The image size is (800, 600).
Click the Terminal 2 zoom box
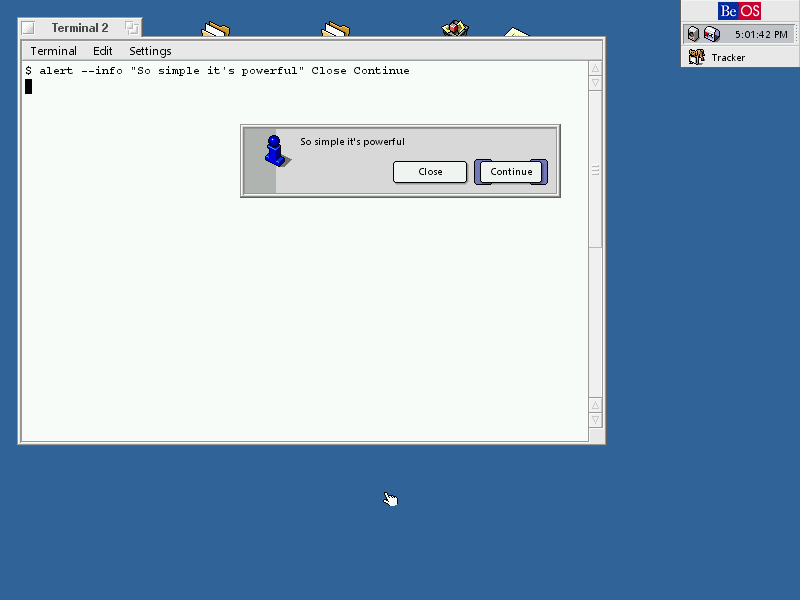click(132, 28)
